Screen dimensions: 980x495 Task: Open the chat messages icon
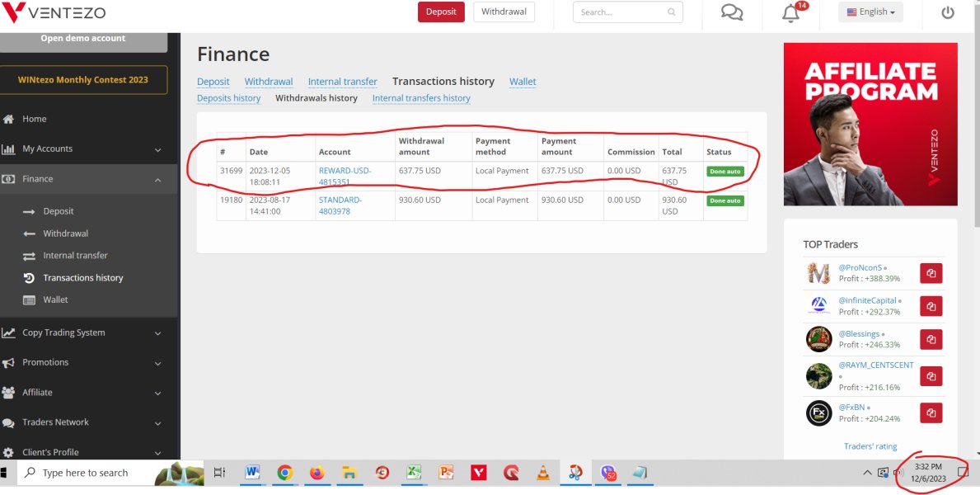click(732, 12)
